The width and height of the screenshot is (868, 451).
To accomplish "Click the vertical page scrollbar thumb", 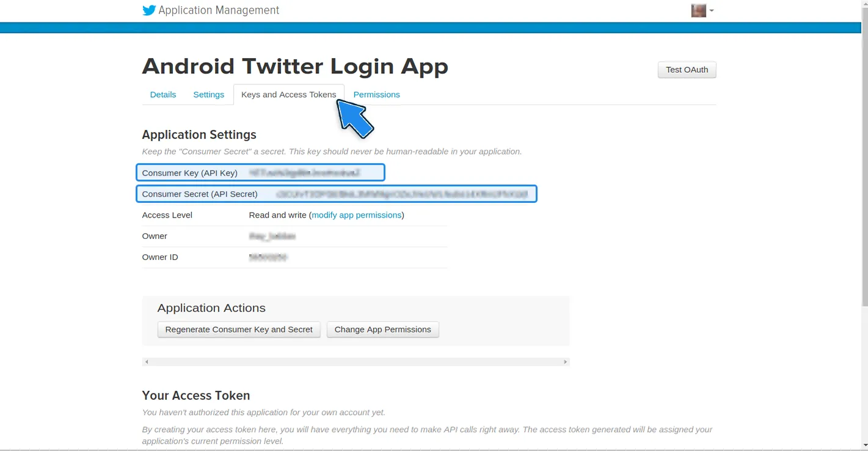I will coord(864,153).
